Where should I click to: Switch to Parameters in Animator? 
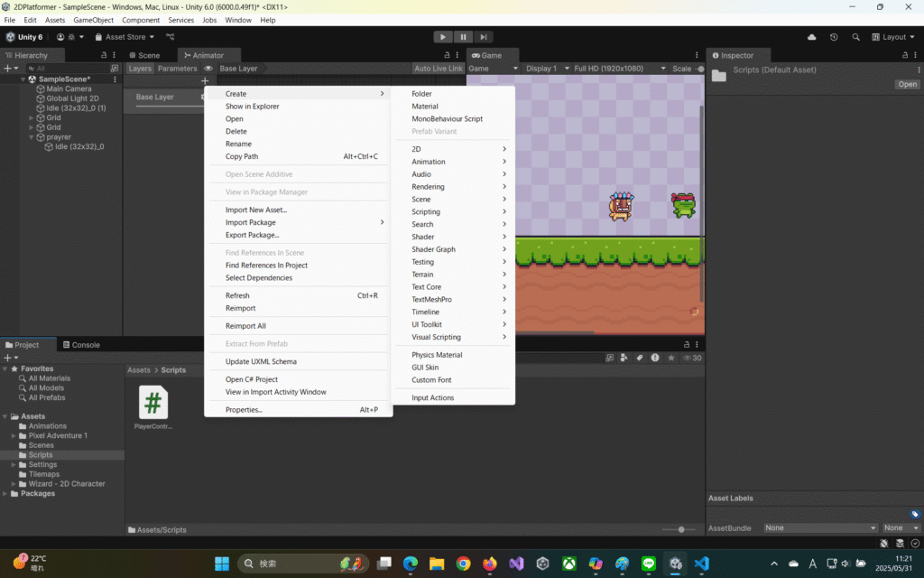(178, 69)
